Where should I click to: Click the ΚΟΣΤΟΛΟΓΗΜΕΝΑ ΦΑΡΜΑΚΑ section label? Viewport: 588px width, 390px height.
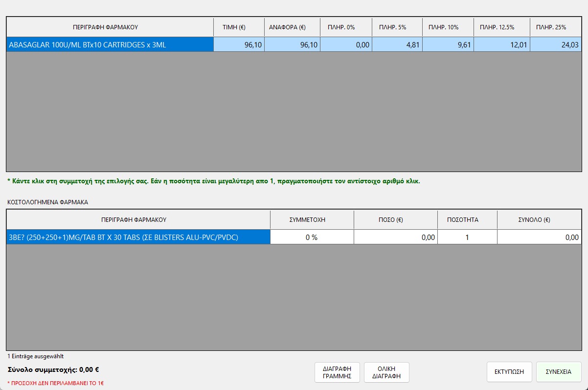click(48, 201)
